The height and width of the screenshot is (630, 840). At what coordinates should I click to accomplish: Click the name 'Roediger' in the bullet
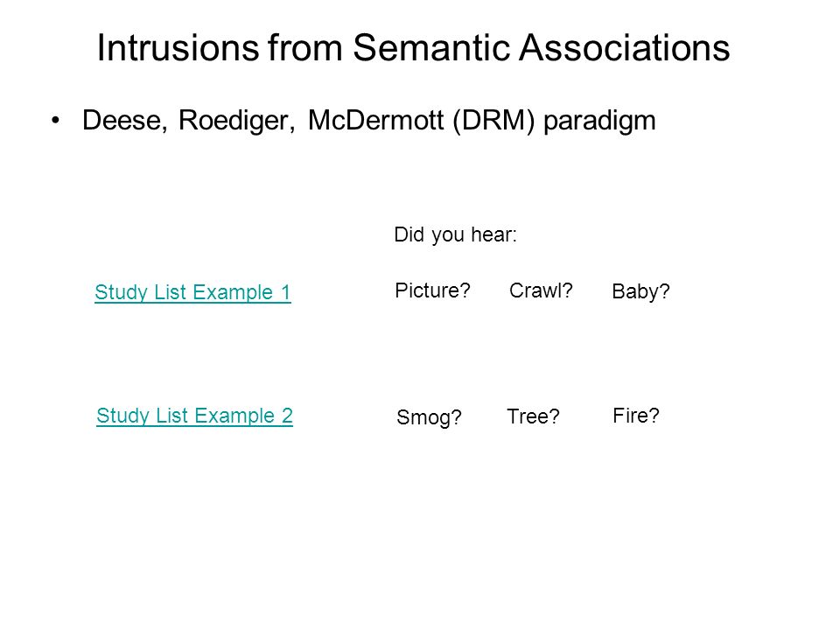[x=237, y=120]
